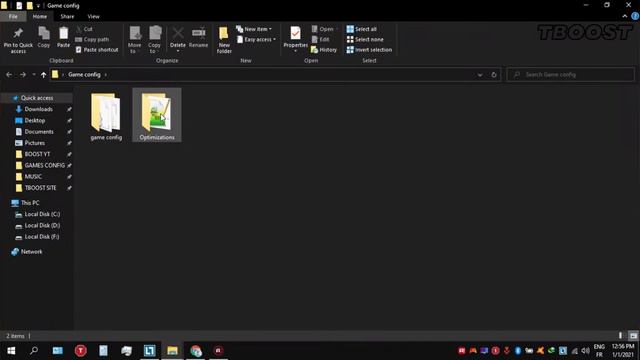This screenshot has height=360, width=640.
Task: Click Game config in address bar
Action: coord(84,75)
